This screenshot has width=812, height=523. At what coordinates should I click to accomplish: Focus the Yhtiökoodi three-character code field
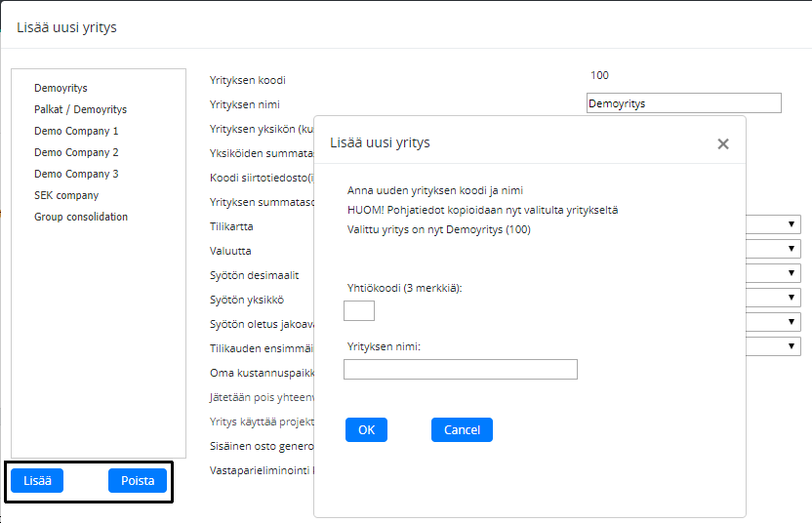[x=359, y=311]
